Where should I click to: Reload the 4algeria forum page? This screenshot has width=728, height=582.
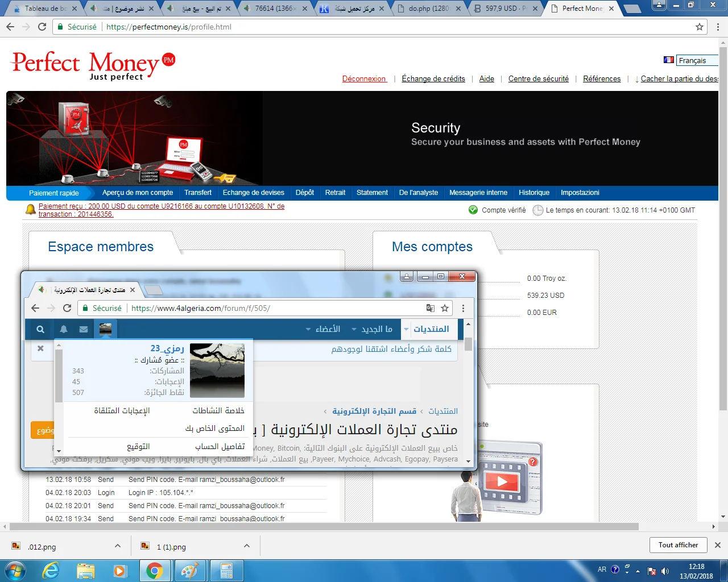point(67,308)
